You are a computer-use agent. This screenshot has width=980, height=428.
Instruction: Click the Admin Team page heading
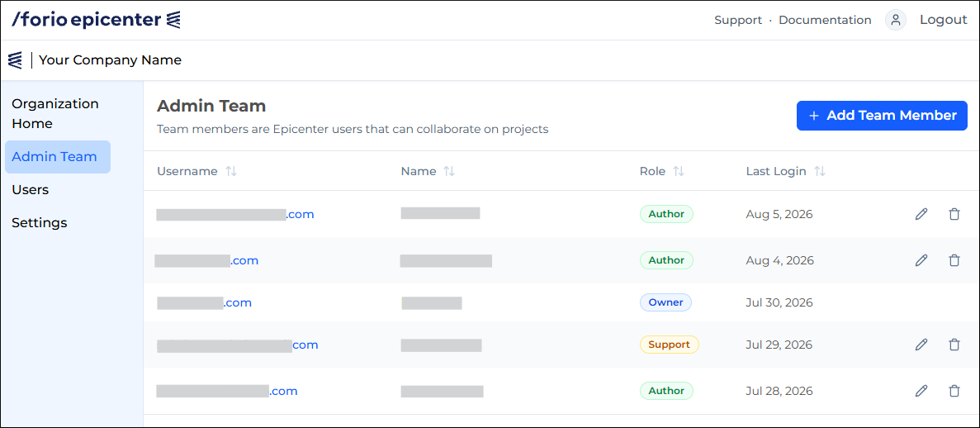click(x=211, y=106)
